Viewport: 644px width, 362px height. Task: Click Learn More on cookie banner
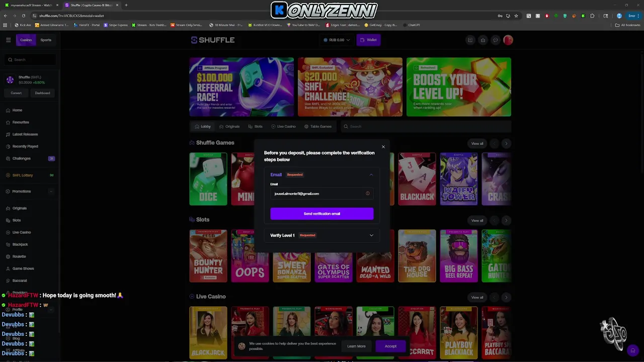[356, 346]
